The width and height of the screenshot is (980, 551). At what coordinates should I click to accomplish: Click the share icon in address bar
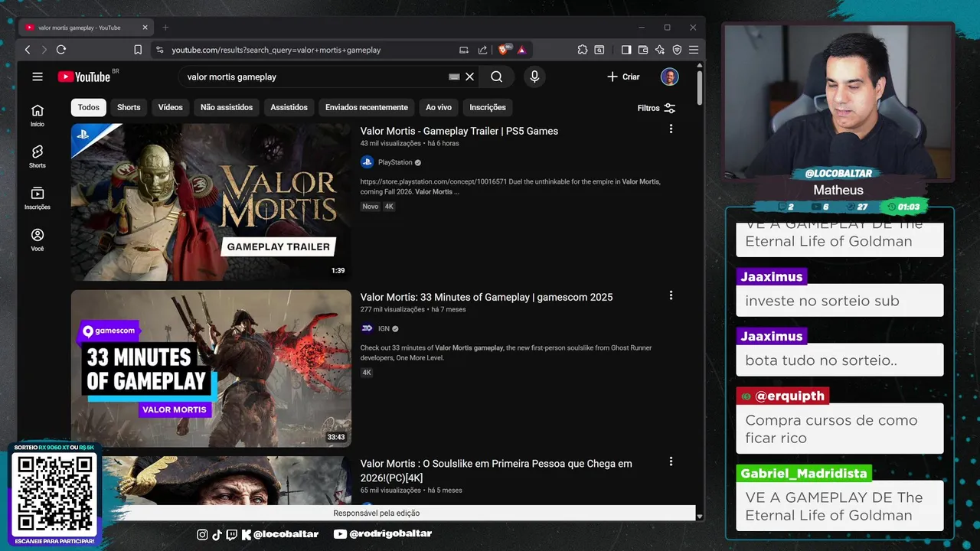482,50
